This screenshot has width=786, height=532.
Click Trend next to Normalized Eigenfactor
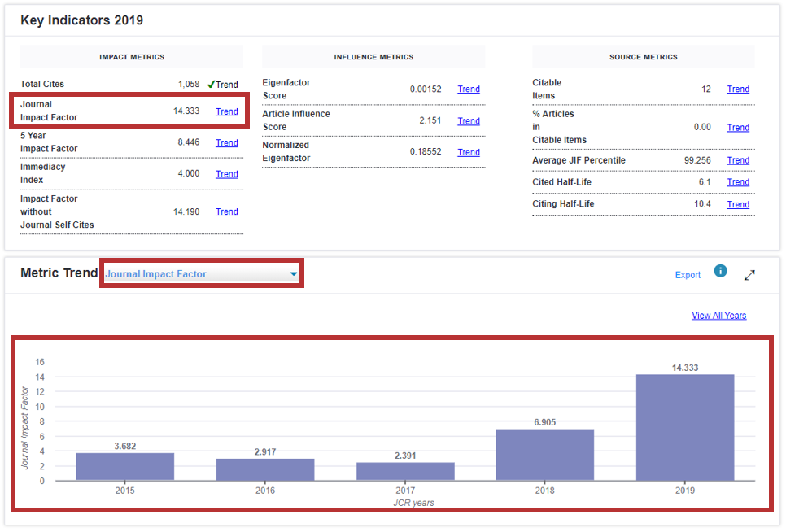[468, 151]
